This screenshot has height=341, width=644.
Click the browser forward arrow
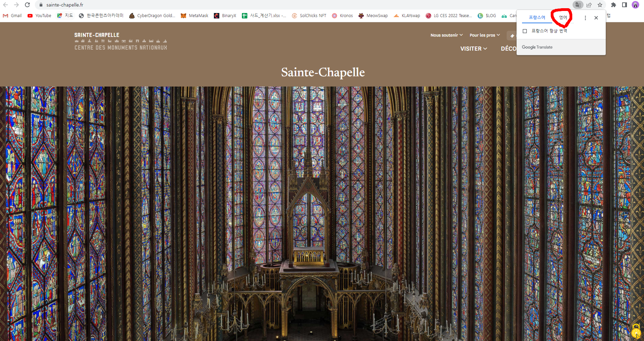[16, 5]
